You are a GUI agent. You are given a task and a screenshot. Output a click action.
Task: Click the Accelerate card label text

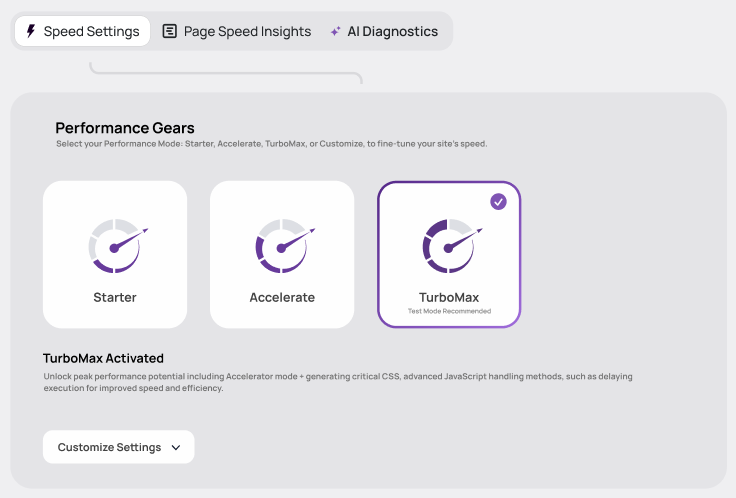282,298
